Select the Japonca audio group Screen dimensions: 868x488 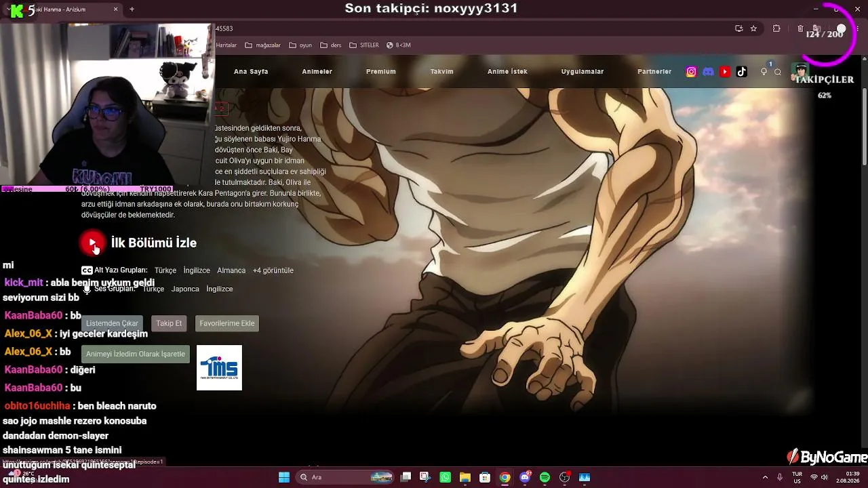[x=185, y=289]
